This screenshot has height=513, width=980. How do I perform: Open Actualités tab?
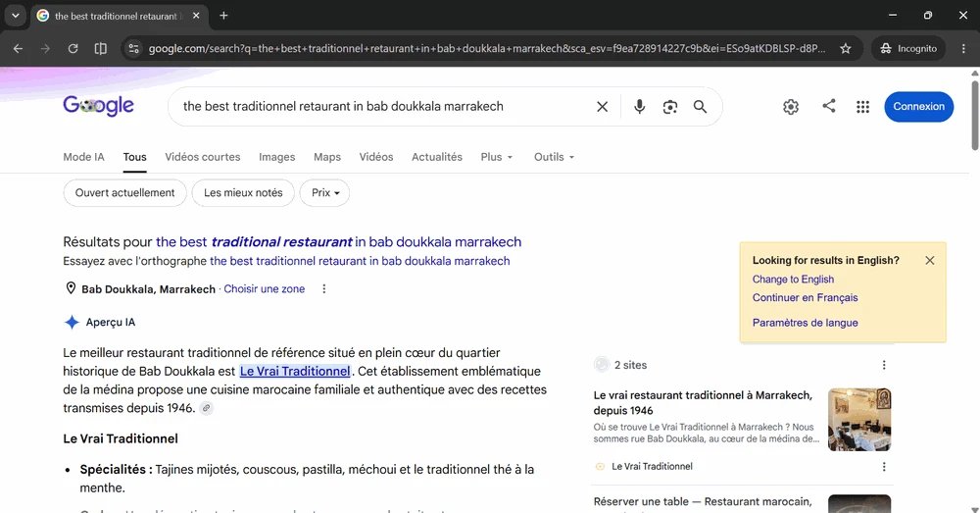point(437,157)
